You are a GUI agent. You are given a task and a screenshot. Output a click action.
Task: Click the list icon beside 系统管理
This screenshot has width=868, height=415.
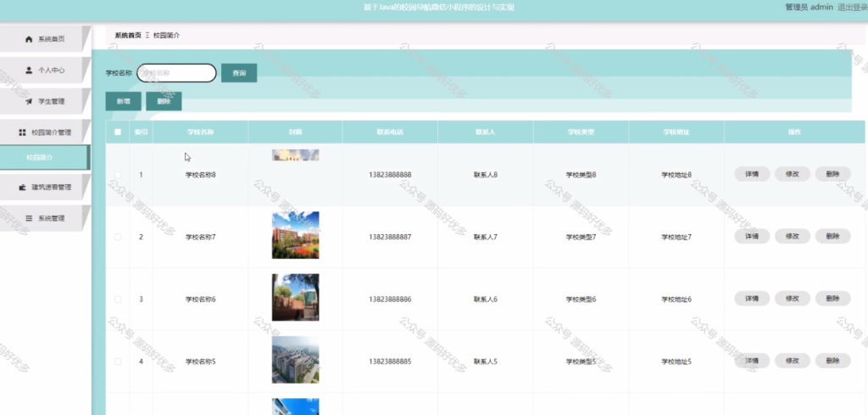pos(29,218)
